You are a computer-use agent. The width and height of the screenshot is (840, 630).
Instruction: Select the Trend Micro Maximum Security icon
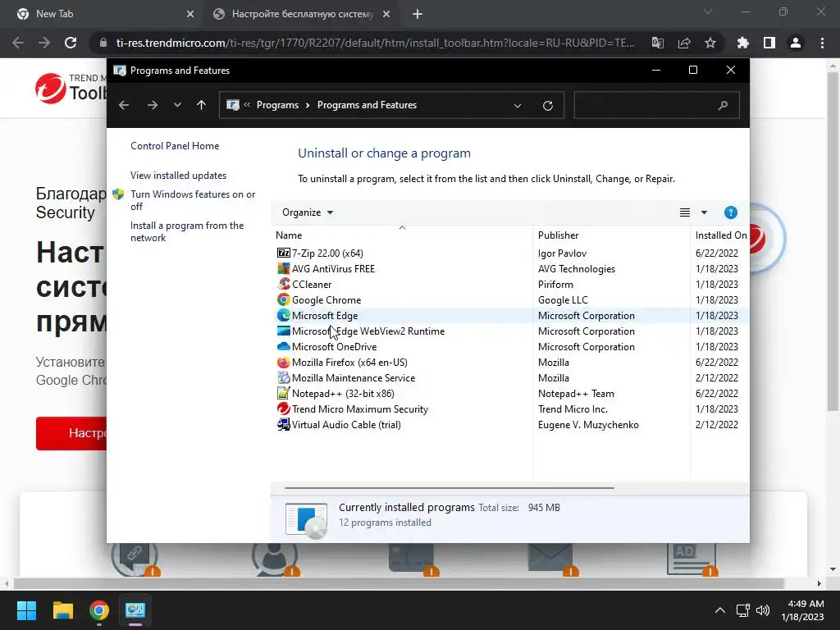(x=283, y=409)
